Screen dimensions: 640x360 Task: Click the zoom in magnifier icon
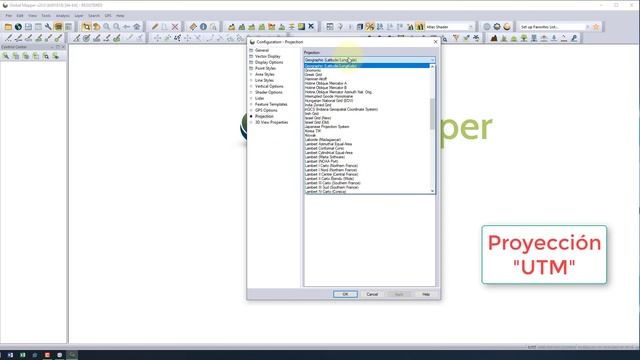[107, 27]
